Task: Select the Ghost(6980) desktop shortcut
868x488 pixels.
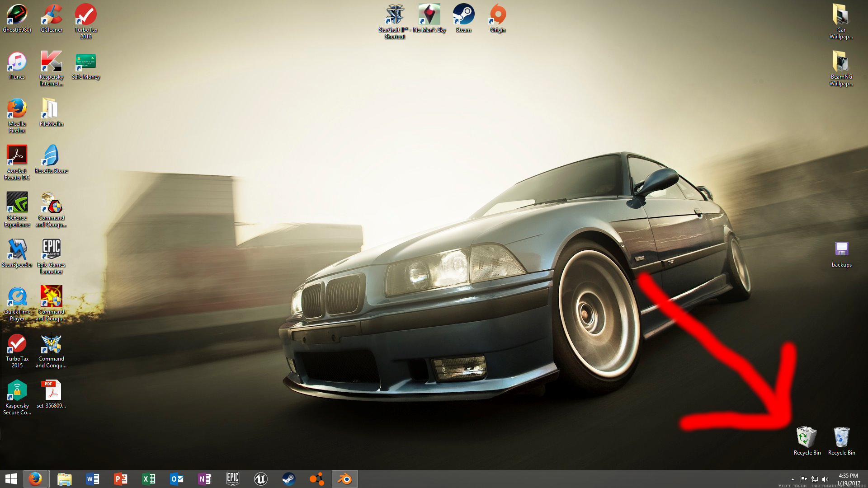Action: 17,18
